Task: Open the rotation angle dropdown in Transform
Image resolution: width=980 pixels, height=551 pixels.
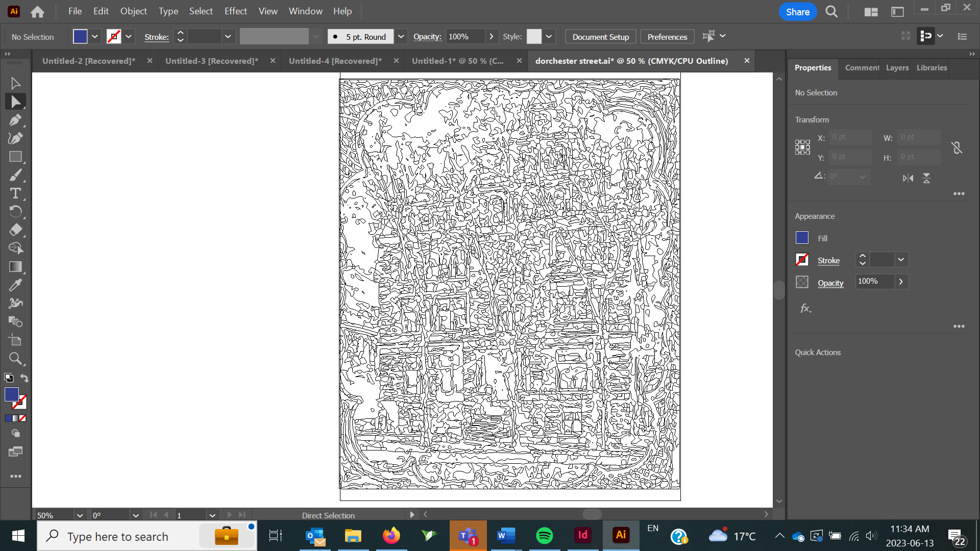Action: pyautogui.click(x=863, y=177)
